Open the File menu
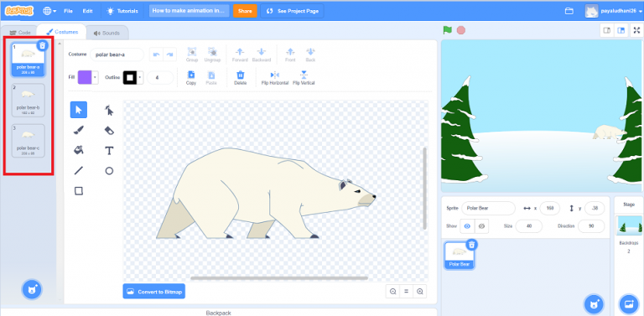Screen dimensions: 644x316 (68, 11)
